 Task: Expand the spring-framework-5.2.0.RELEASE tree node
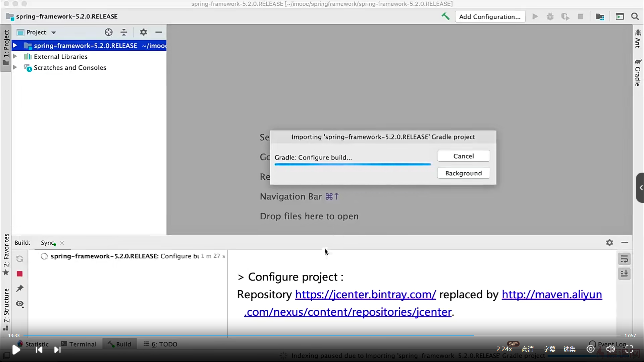[x=15, y=45]
